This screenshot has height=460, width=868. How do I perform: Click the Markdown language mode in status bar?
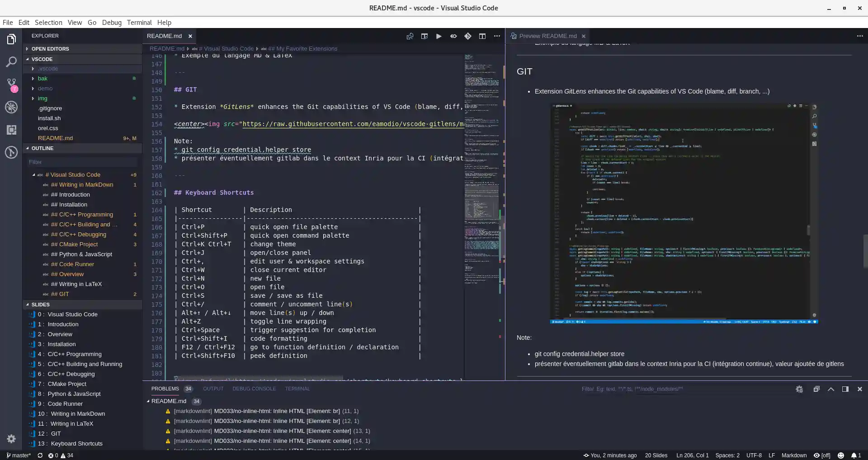click(x=794, y=455)
